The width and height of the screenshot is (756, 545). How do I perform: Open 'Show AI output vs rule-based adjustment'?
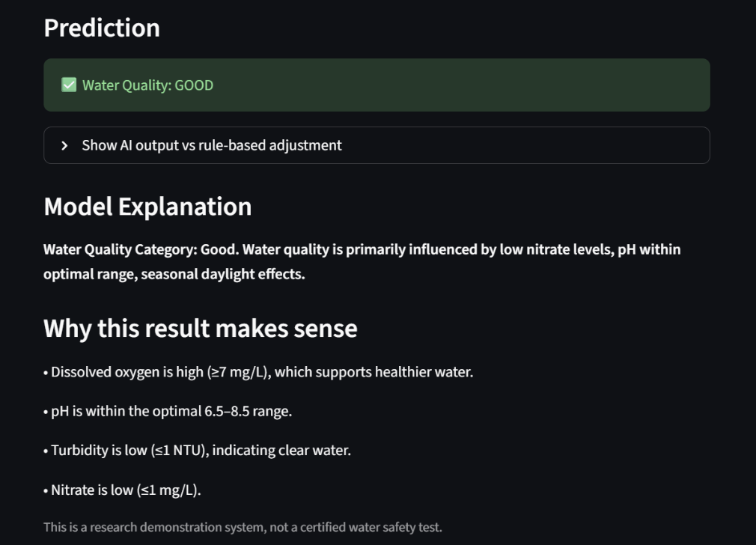(212, 145)
